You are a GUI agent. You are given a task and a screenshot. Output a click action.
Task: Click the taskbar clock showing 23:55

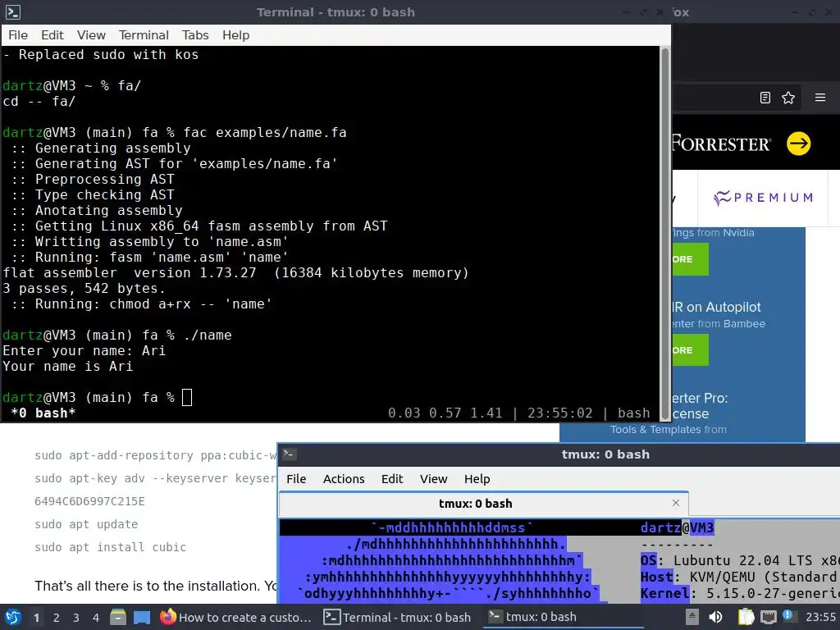pyautogui.click(x=820, y=617)
